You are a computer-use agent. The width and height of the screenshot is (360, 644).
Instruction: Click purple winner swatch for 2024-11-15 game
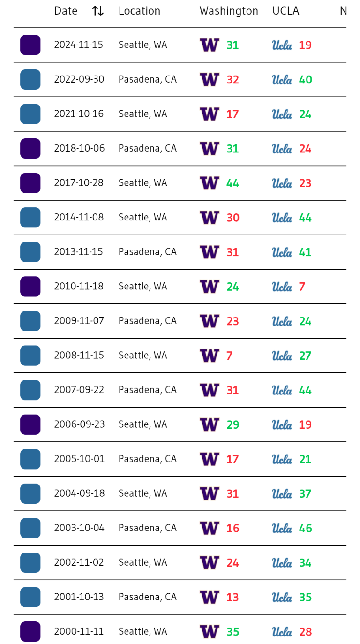30,45
